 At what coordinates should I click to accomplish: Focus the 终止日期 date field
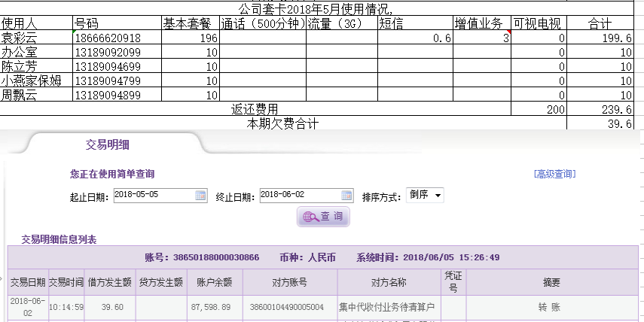(299, 196)
